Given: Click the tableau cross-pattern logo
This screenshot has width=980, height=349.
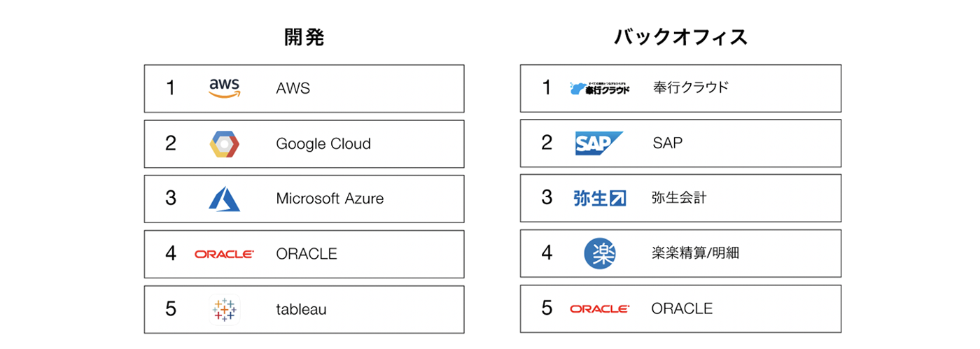Looking at the screenshot, I should pos(224,308).
